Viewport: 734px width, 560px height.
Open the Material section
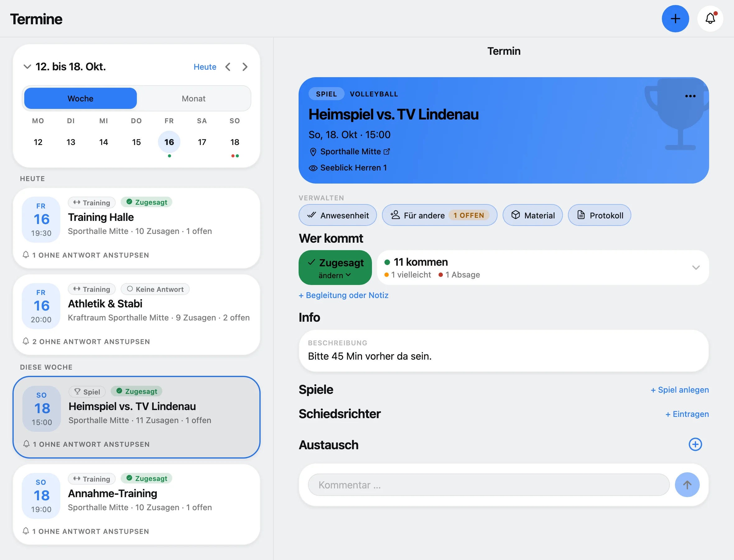pyautogui.click(x=532, y=215)
